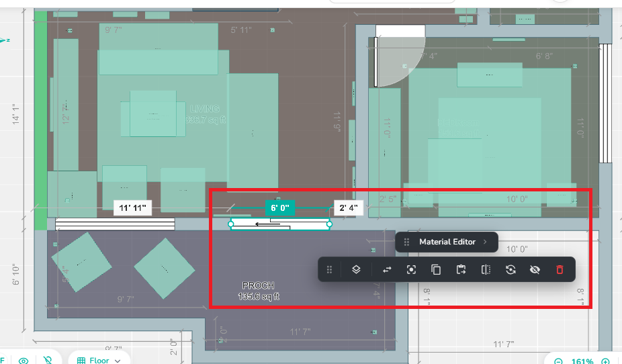Click the paste clipboard icon
The height and width of the screenshot is (364, 622).
461,269
